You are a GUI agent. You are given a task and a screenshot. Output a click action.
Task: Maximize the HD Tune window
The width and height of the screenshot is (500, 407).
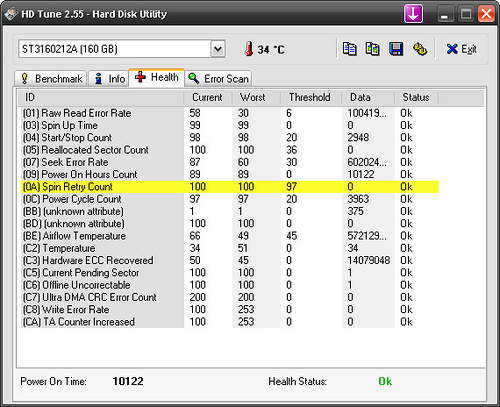[466, 14]
